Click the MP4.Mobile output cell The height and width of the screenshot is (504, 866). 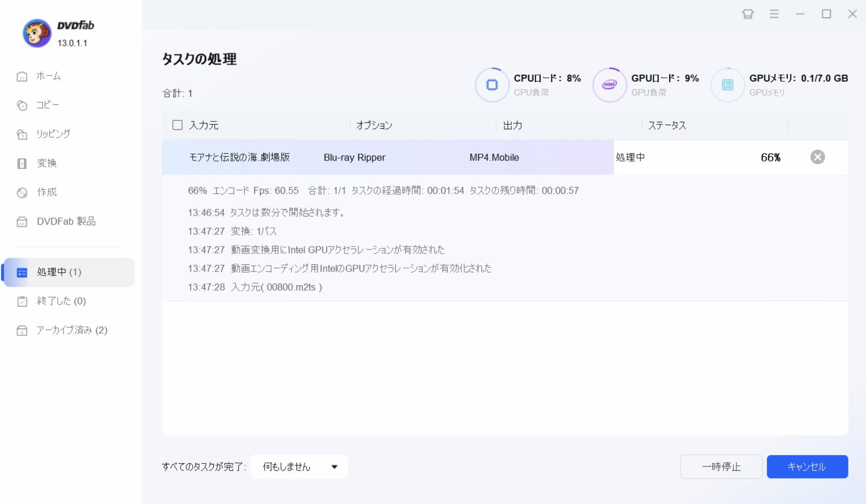tap(494, 158)
